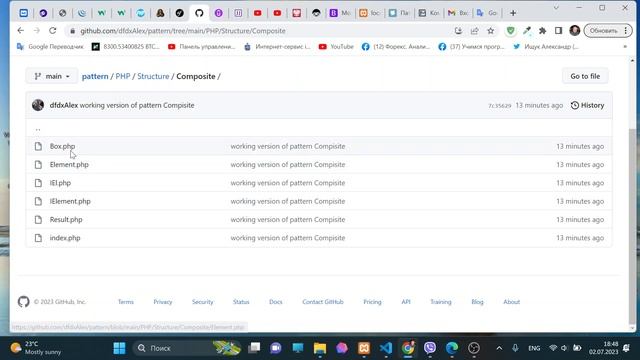Viewport: 640px width, 360px height.
Task: Open Viber from taskbar
Action: [430, 348]
